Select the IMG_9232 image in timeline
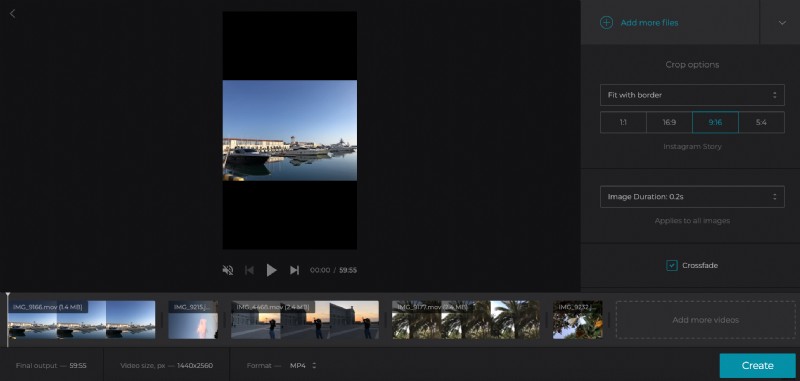This screenshot has width=800, height=381. [578, 320]
